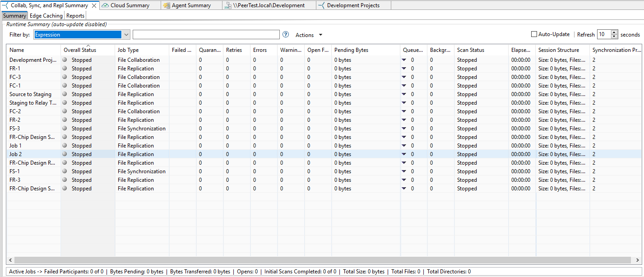644x277 pixels.
Task: Click the filter expression text field
Action: point(206,35)
